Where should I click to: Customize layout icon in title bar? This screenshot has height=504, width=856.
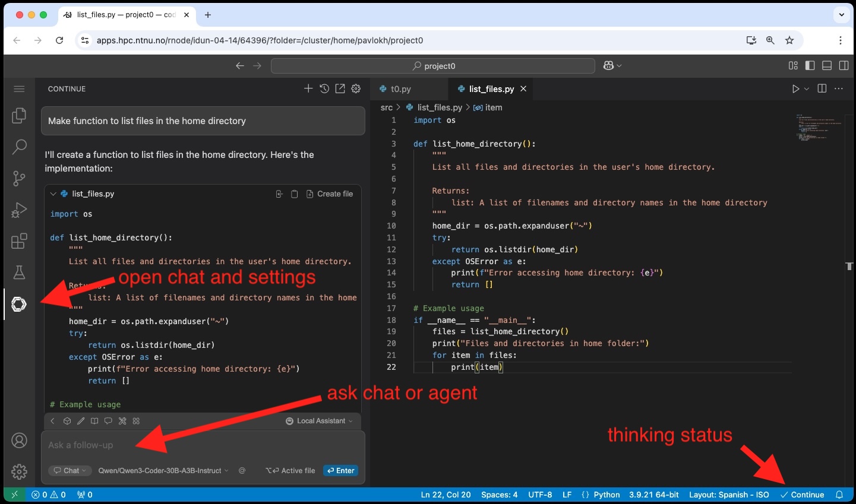[793, 65]
